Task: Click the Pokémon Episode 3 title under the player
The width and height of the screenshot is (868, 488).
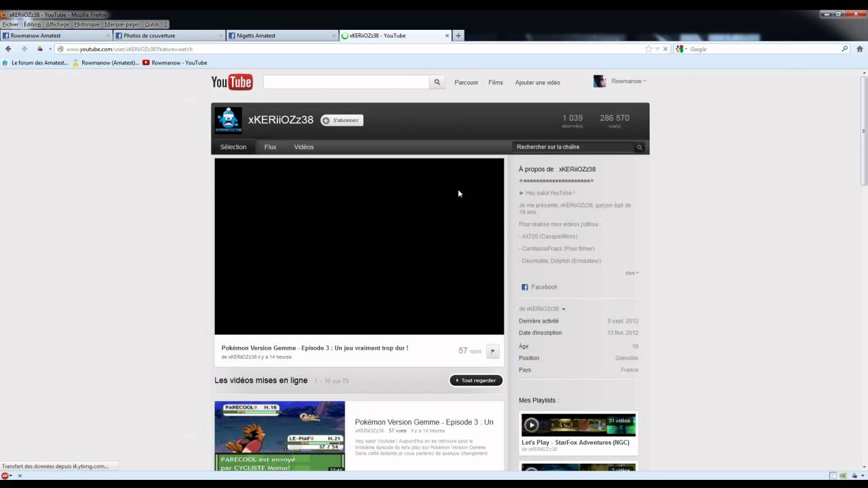Action: 315,348
